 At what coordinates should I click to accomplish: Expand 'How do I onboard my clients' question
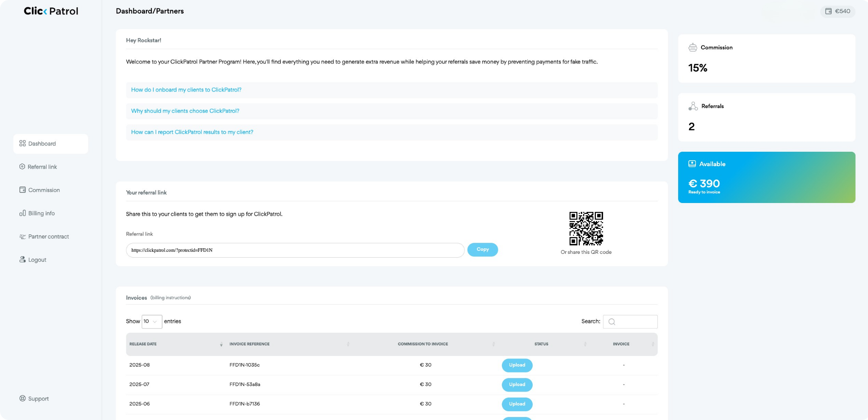coord(186,90)
